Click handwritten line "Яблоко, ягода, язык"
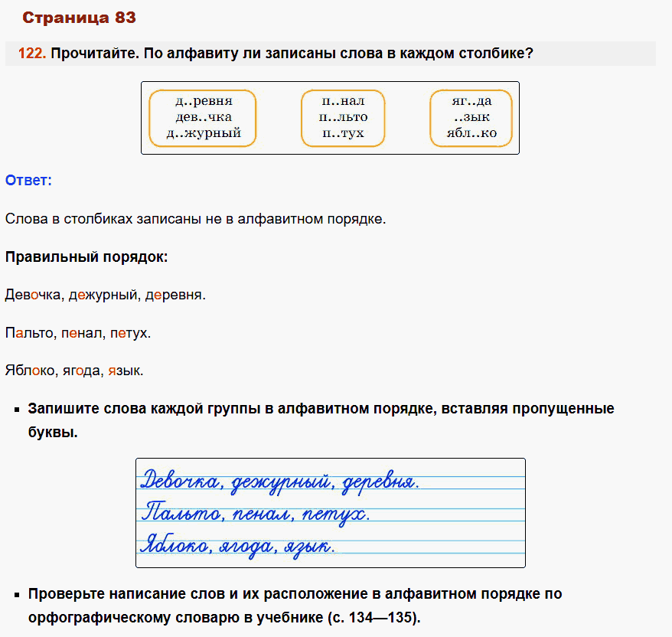The width and height of the screenshot is (672, 637). click(238, 545)
